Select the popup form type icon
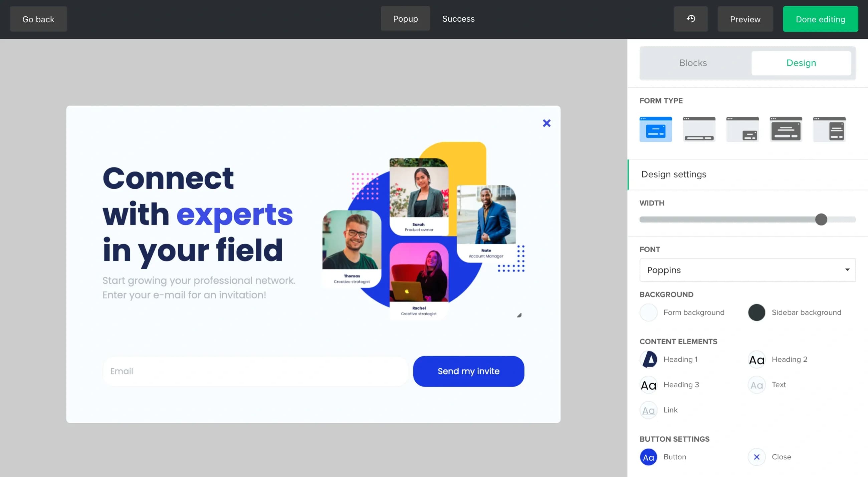This screenshot has height=477, width=868. 655,129
